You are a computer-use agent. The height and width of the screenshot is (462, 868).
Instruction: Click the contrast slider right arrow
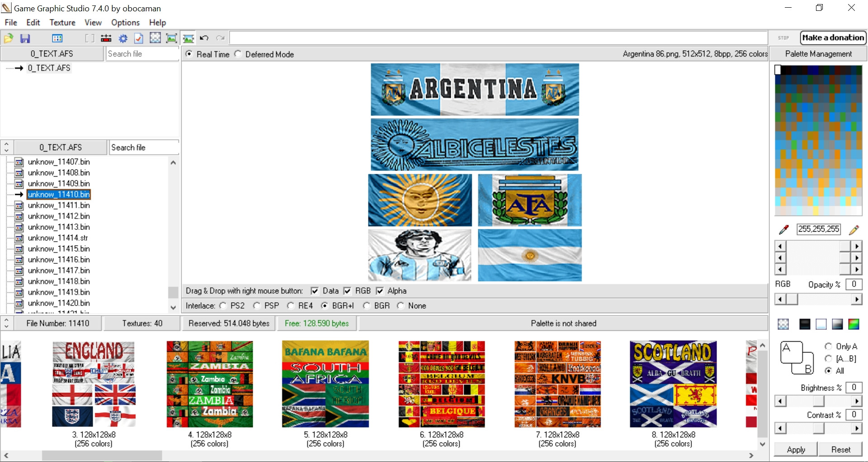coord(857,428)
